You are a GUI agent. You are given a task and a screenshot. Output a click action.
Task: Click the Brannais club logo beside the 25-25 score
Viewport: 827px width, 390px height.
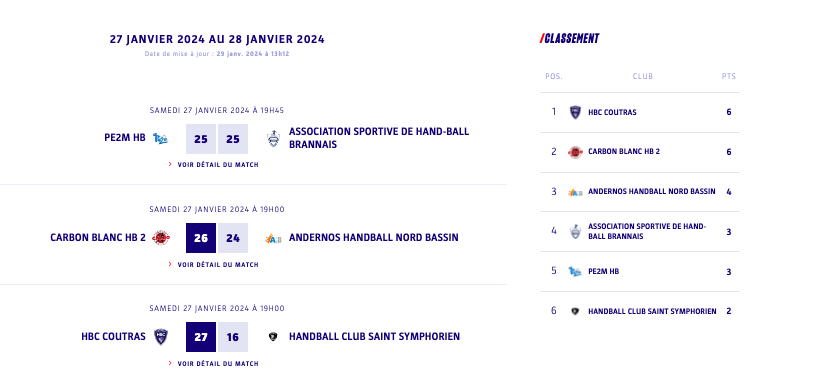point(273,138)
